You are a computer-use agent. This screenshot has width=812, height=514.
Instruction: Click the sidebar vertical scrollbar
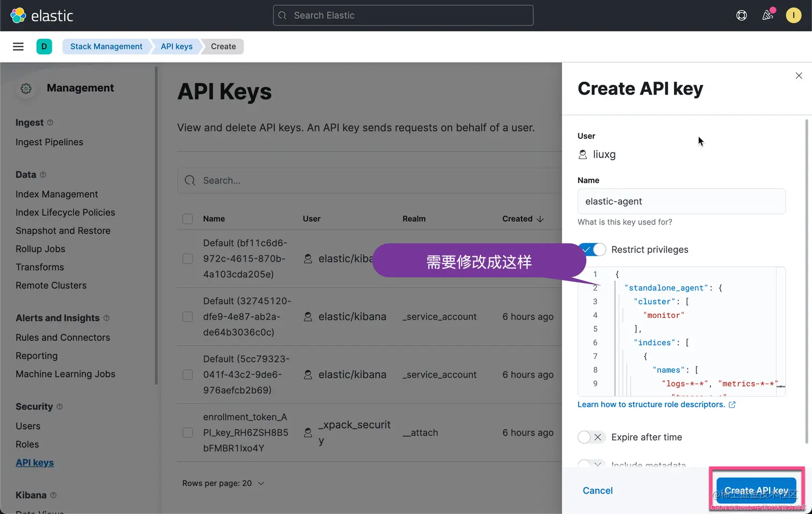(156, 226)
